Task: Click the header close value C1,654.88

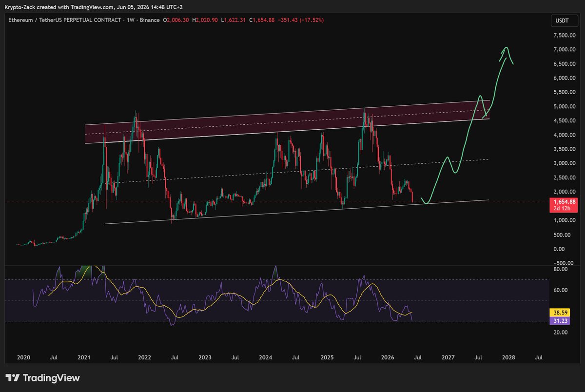Action: tap(262, 20)
